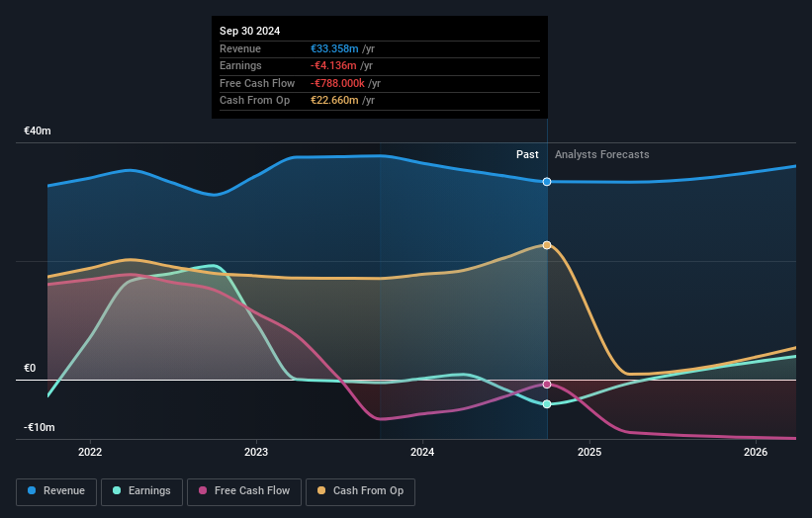Click the €40m y-axis label
Screen dimensions: 812x518
click(x=38, y=130)
